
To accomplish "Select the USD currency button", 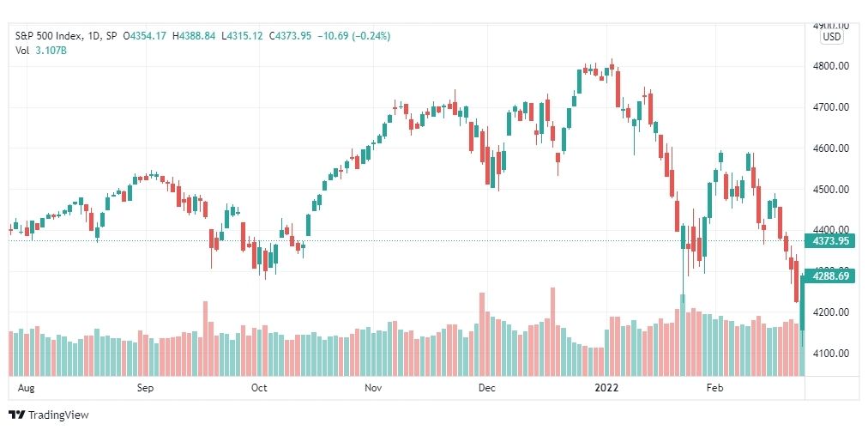I will click(832, 37).
